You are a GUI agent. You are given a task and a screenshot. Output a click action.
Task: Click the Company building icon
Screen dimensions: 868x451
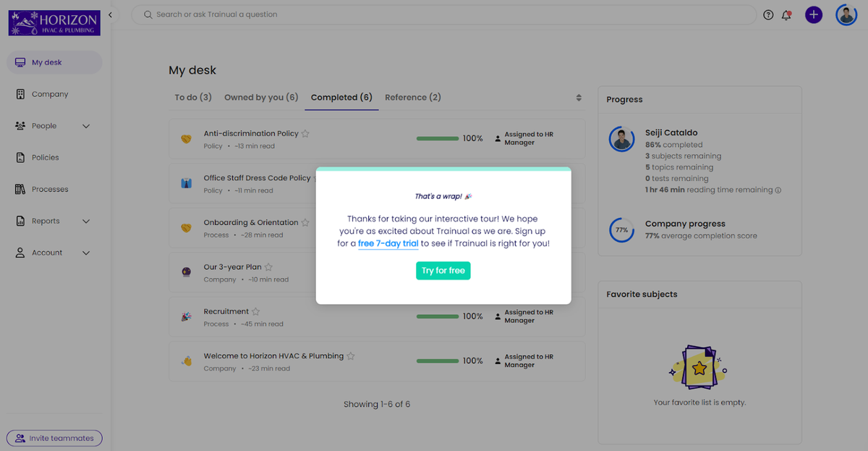click(x=20, y=94)
